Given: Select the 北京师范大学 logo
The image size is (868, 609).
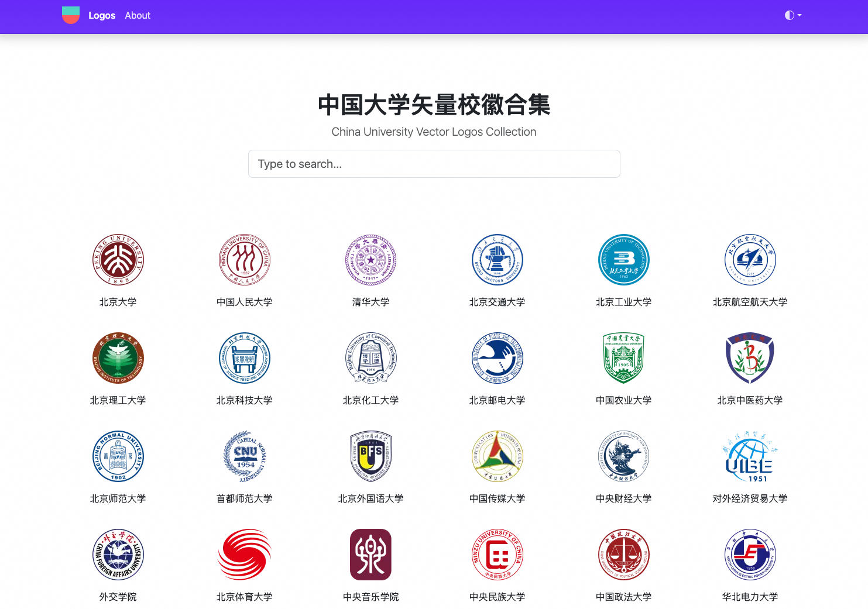Looking at the screenshot, I should coord(118,456).
